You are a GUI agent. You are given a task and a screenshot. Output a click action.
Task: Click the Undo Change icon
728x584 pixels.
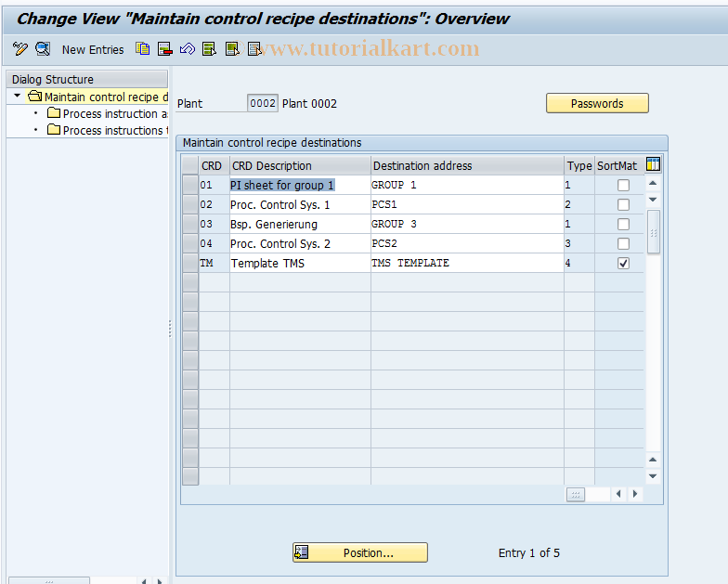coord(188,48)
